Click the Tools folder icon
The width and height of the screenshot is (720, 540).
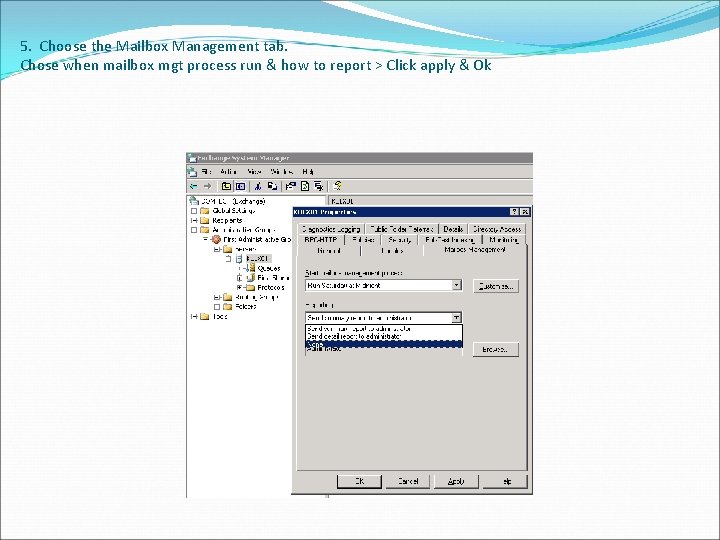(205, 316)
